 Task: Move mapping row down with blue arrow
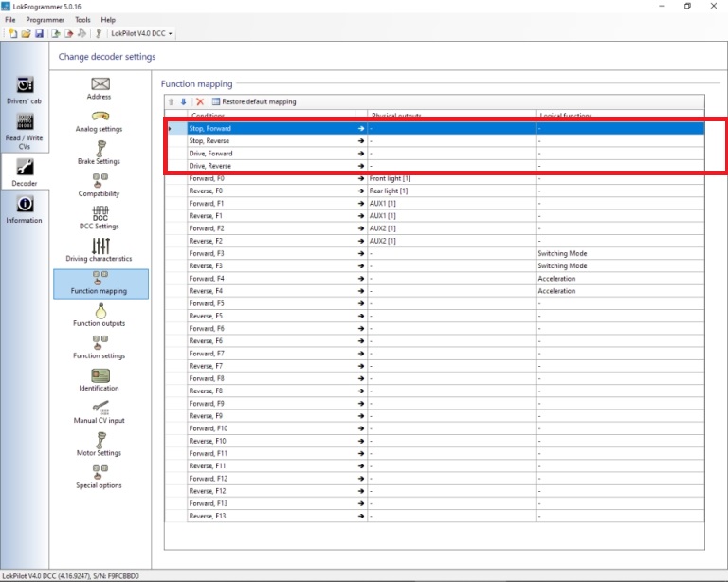click(183, 101)
